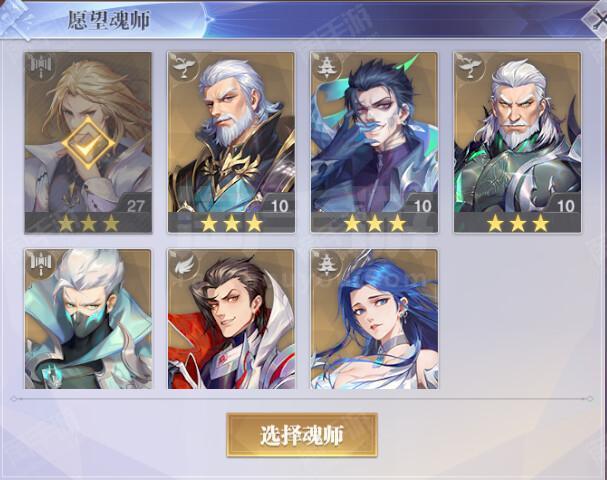Click plant emblem on green-armored elder card
The height and width of the screenshot is (480, 607).
(471, 67)
